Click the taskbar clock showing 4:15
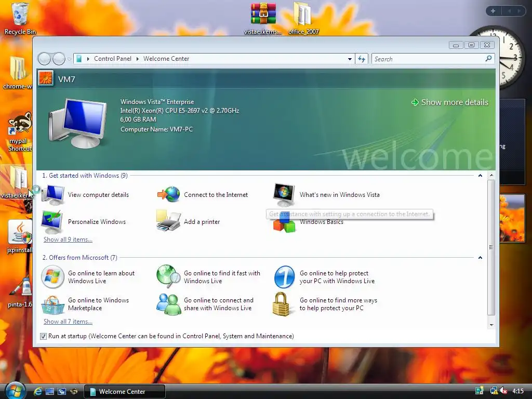 click(518, 391)
